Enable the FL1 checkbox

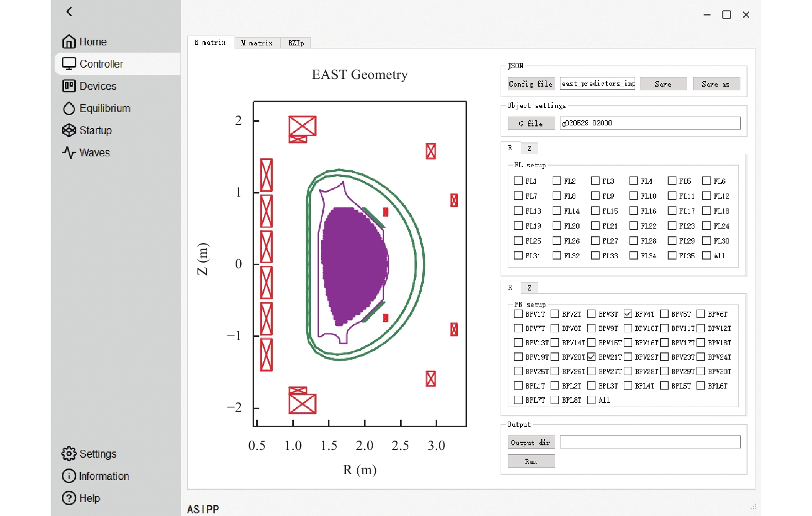coord(518,181)
